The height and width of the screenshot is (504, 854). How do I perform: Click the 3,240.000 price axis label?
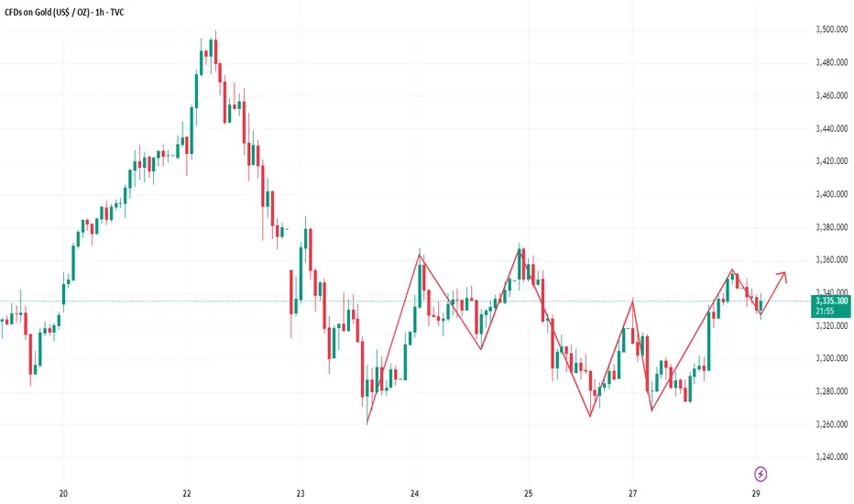(832, 457)
